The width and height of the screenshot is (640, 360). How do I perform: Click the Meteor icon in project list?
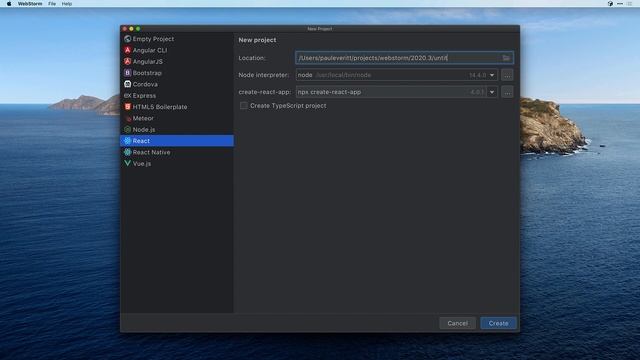pyautogui.click(x=127, y=118)
